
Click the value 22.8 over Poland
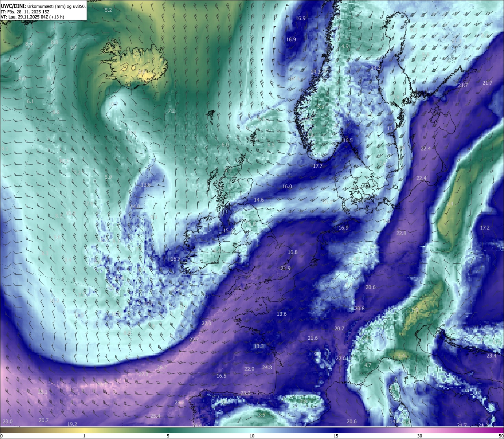click(401, 233)
